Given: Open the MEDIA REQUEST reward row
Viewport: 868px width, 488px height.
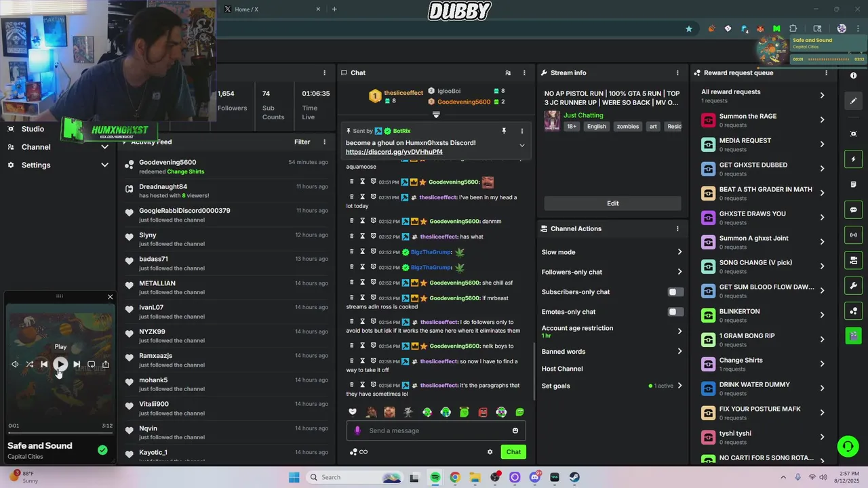Looking at the screenshot, I should click(x=764, y=144).
